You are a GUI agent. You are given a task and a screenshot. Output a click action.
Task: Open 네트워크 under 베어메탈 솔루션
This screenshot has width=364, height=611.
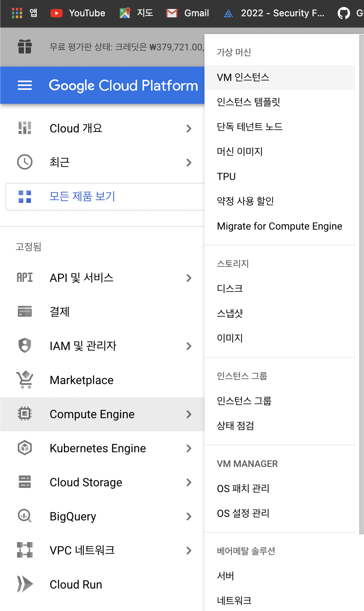tap(280, 601)
